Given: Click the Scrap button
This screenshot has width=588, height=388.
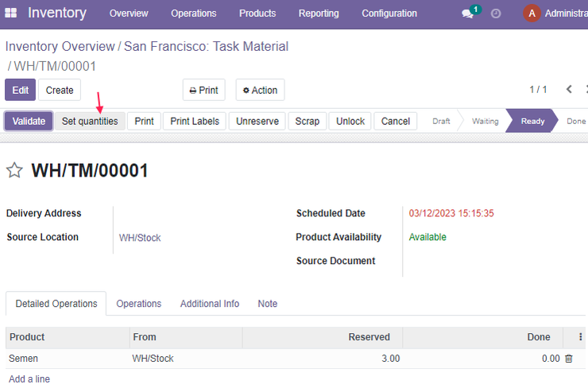Looking at the screenshot, I should click(x=308, y=121).
